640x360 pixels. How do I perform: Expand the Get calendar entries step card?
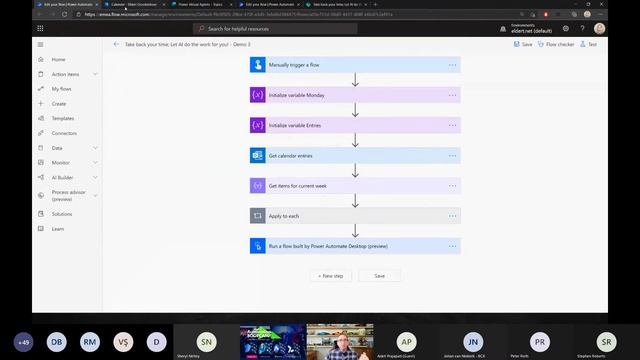pyautogui.click(x=355, y=156)
